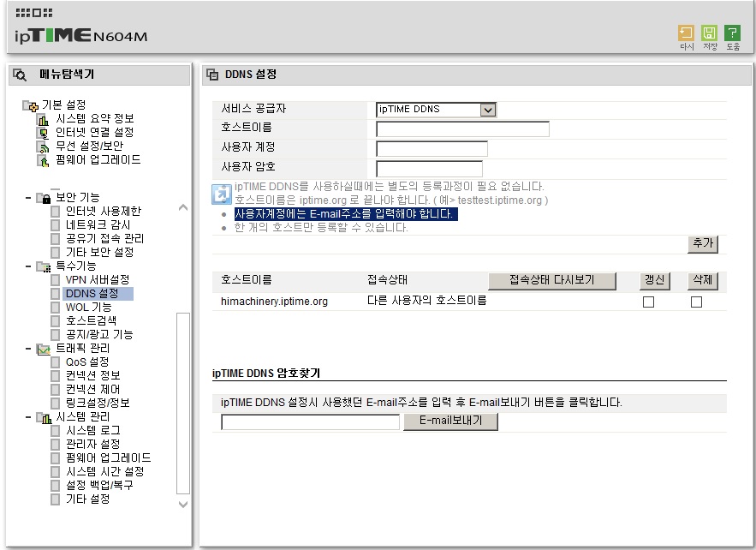Click the page icon beside 기타 설정
This screenshot has height=550, width=756.
coord(56,499)
